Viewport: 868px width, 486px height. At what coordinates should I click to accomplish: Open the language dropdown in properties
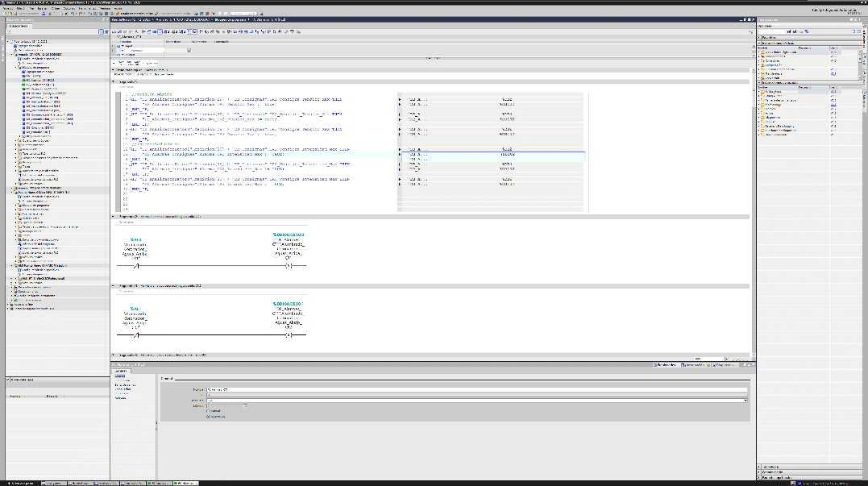(745, 400)
